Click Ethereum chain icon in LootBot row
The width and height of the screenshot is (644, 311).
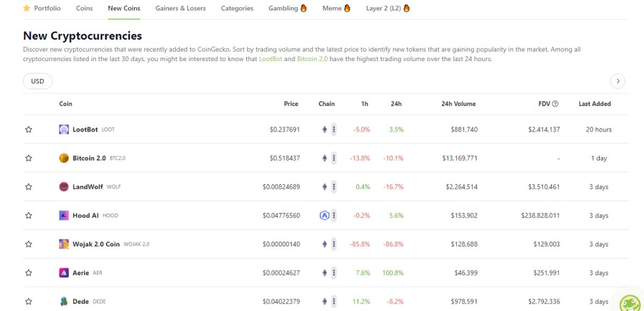coord(324,129)
